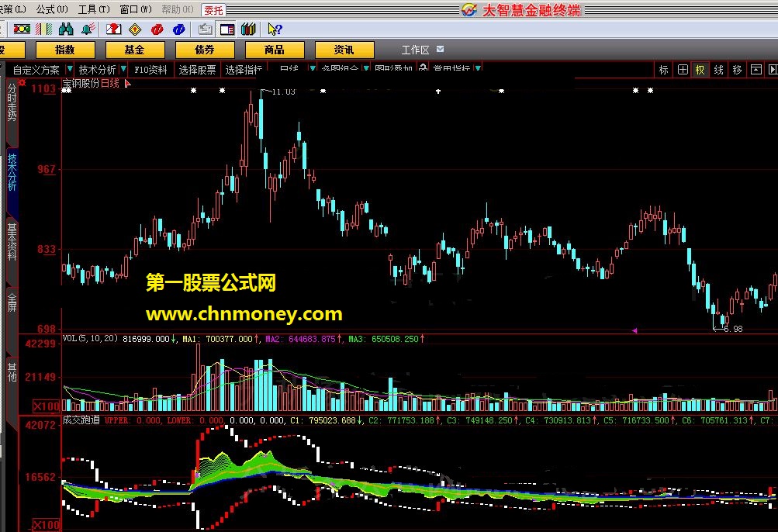Click the 资讯 yellow button
The image size is (778, 532).
pyautogui.click(x=344, y=50)
